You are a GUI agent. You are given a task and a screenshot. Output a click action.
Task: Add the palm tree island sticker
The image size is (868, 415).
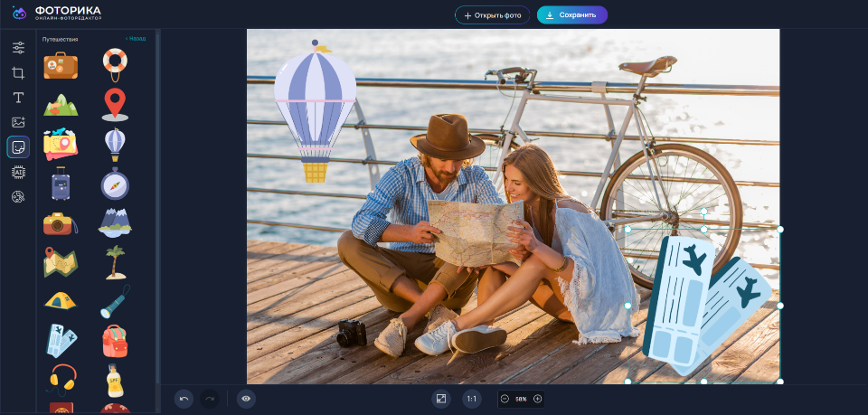pyautogui.click(x=116, y=262)
